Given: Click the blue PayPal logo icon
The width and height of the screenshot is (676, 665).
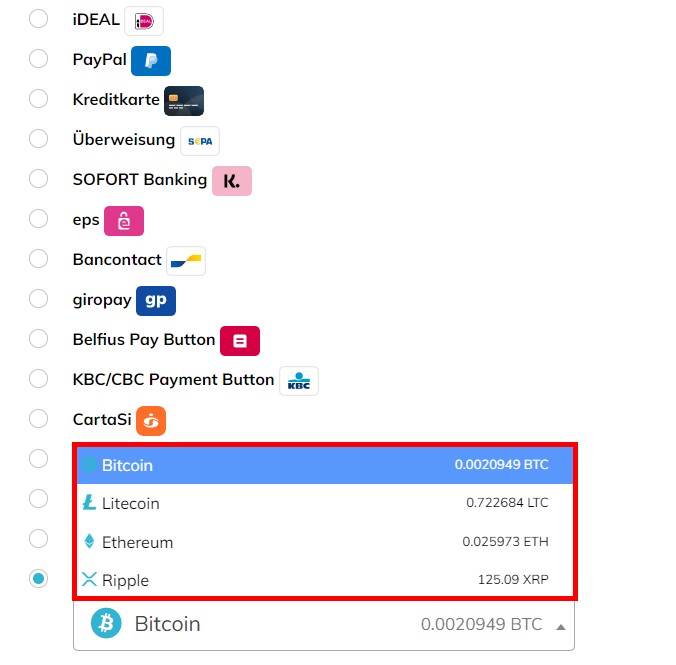Looking at the screenshot, I should 151,61.
